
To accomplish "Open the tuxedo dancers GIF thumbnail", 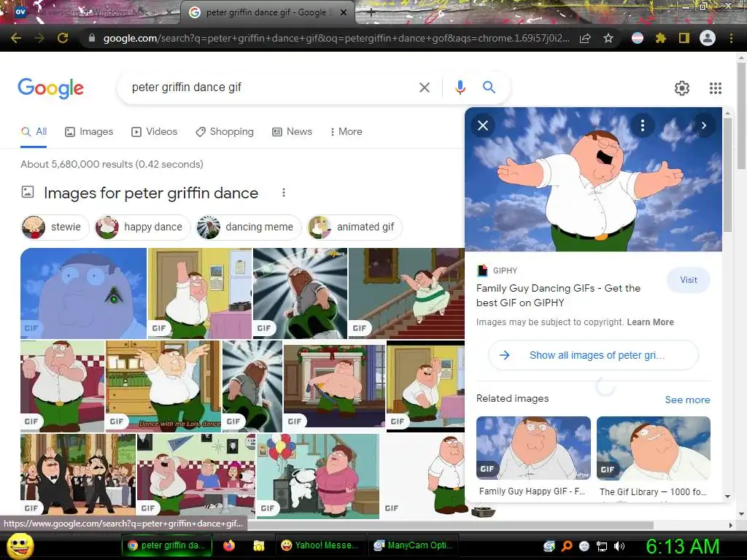I will tap(78, 475).
